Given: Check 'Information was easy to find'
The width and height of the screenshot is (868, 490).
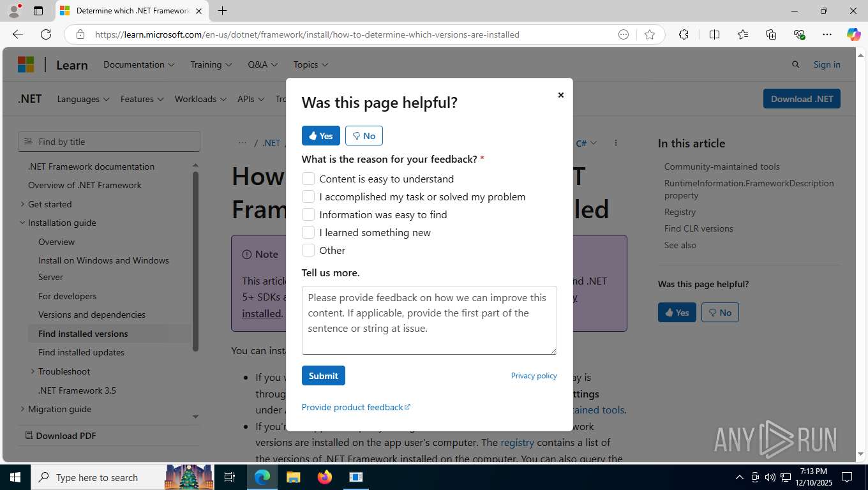Looking at the screenshot, I should (x=308, y=214).
